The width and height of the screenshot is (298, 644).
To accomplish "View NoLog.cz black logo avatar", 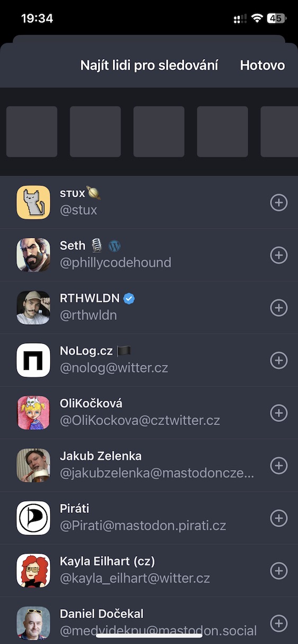I will click(x=33, y=360).
